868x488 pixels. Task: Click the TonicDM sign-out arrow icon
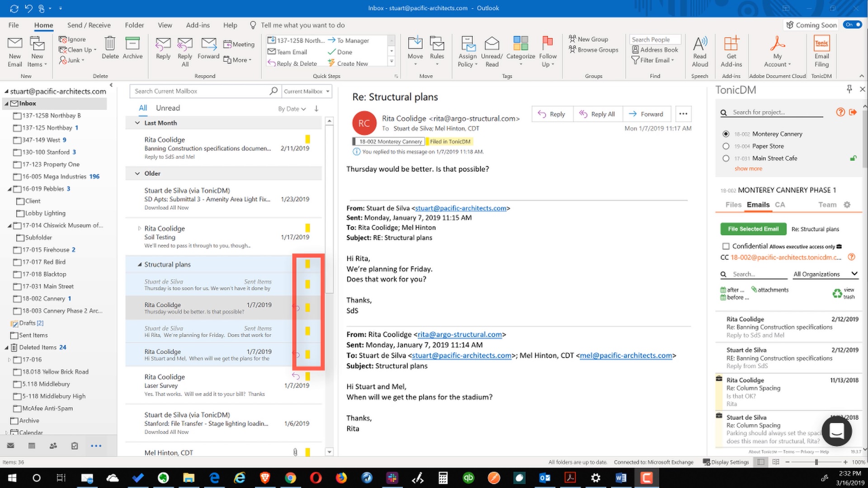pyautogui.click(x=853, y=112)
